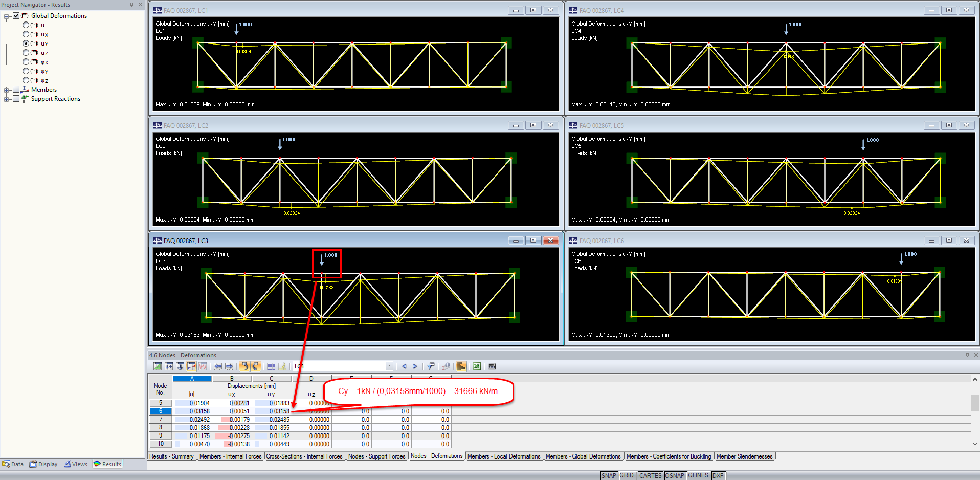Viewport: 980px width, 480px height.
Task: Expand the Members tree branch
Action: (x=6, y=89)
